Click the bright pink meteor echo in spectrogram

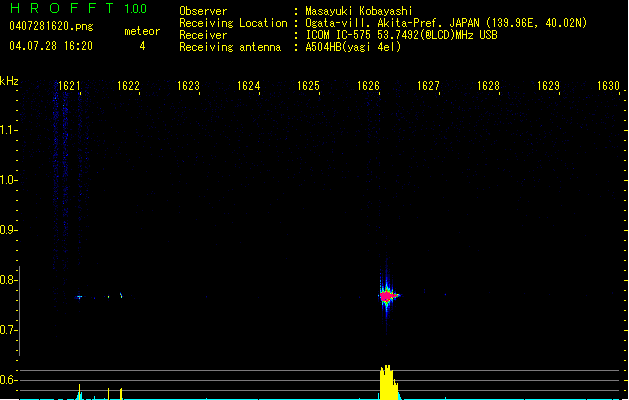(386, 296)
